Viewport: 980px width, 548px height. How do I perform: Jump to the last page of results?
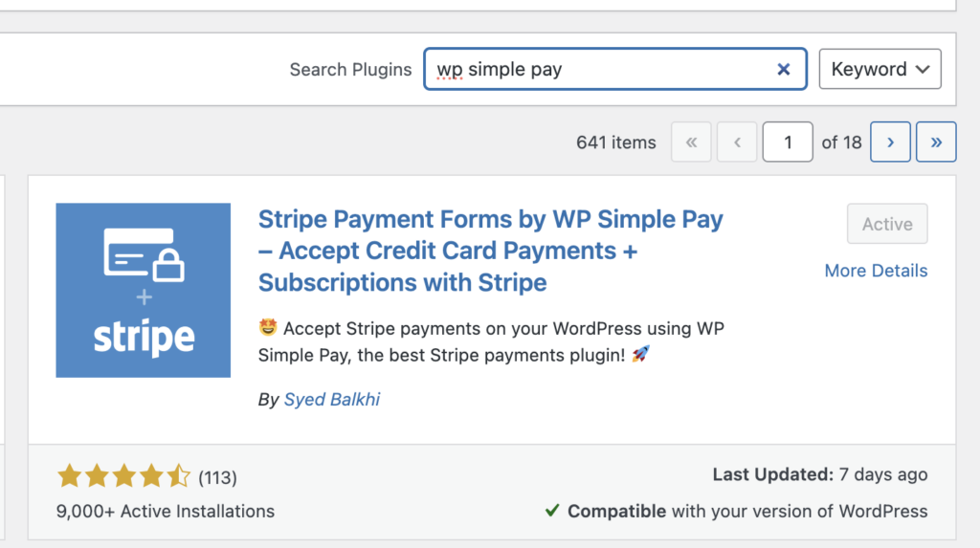[936, 142]
